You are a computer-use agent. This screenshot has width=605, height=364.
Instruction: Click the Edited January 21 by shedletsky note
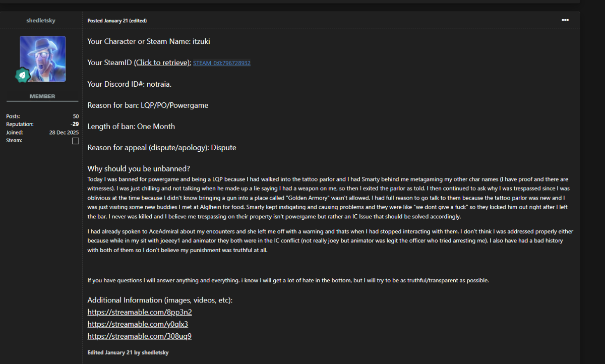[128, 352]
